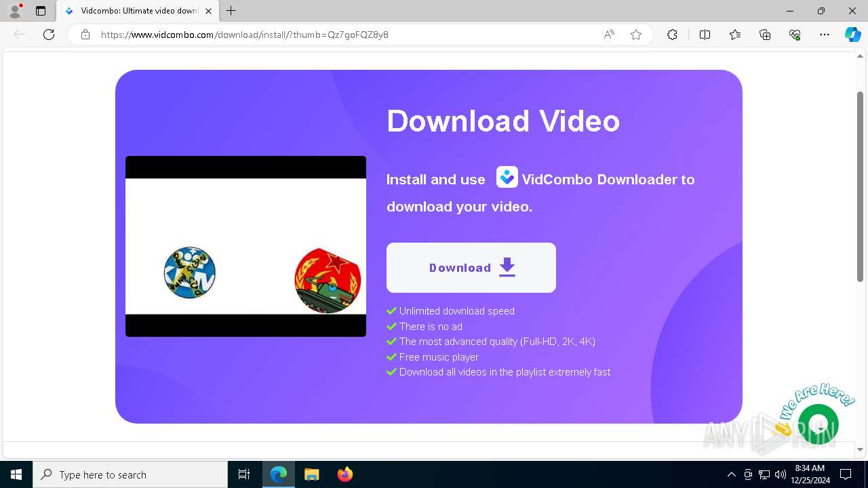The image size is (868, 488).
Task: Open the Windows Start menu
Action: coord(16,474)
